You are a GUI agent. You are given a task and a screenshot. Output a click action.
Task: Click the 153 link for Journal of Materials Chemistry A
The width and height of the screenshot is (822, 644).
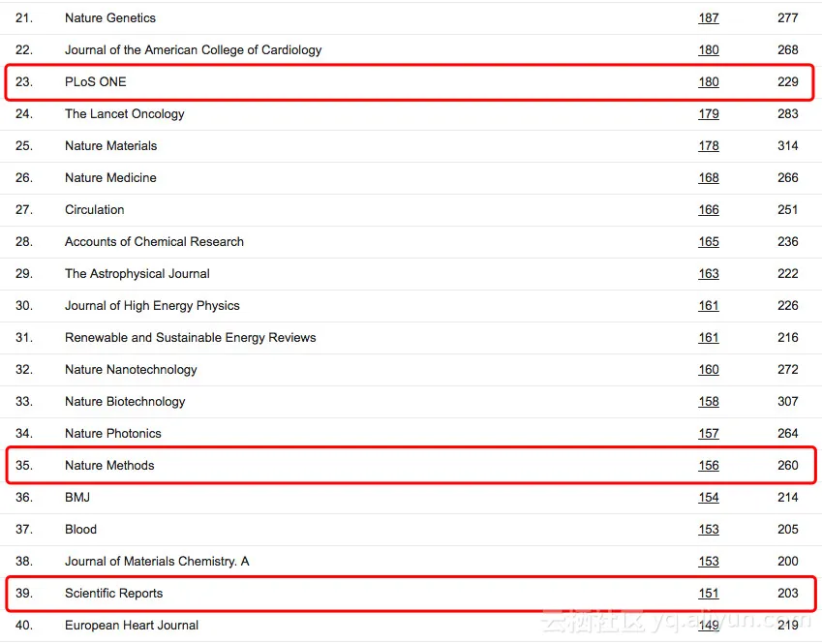point(709,562)
